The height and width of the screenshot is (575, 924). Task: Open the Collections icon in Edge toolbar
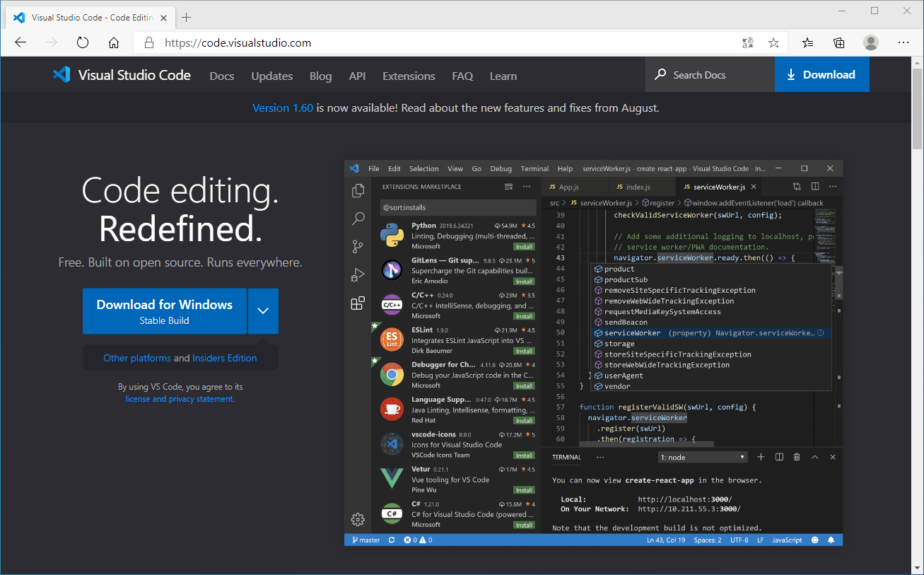(839, 42)
